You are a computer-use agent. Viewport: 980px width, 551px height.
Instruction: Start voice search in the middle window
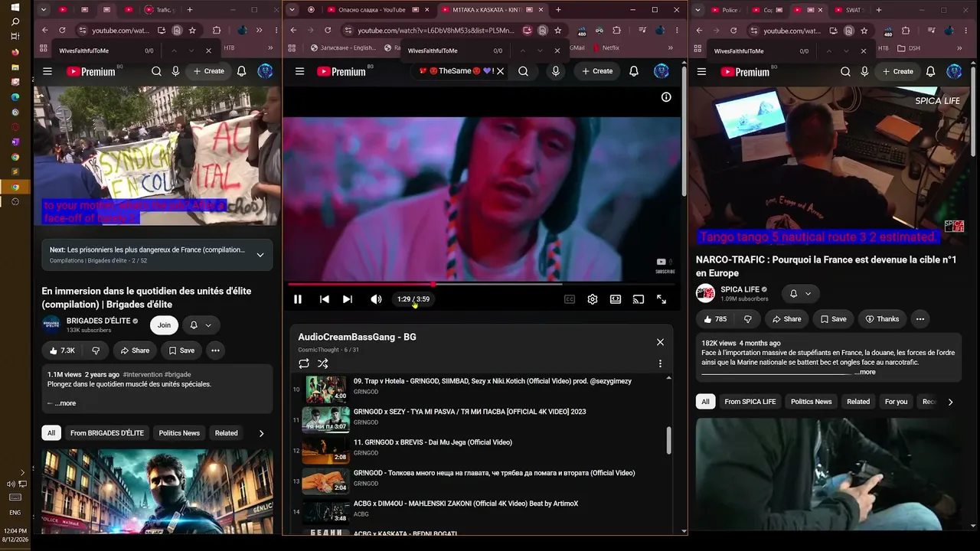[556, 71]
